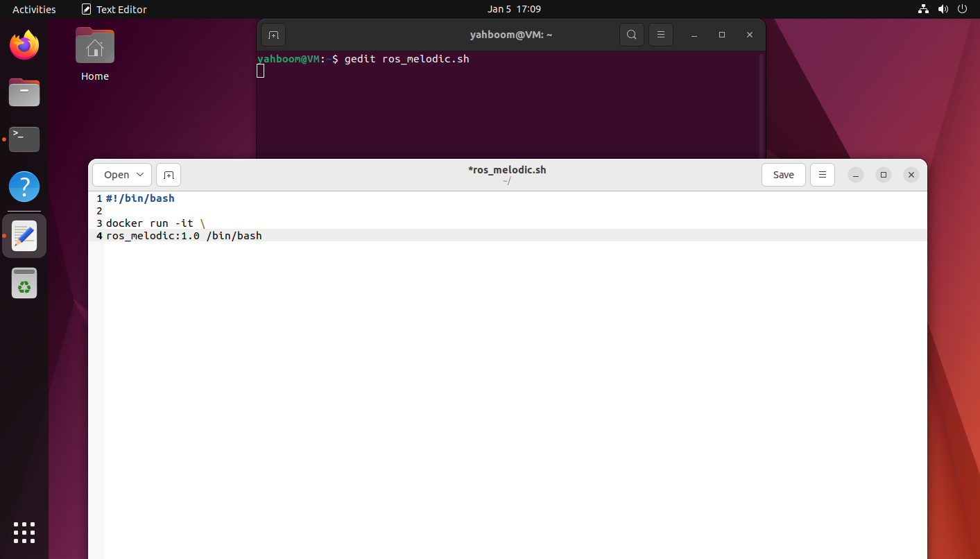Expand the Open dropdown in gedit

122,175
